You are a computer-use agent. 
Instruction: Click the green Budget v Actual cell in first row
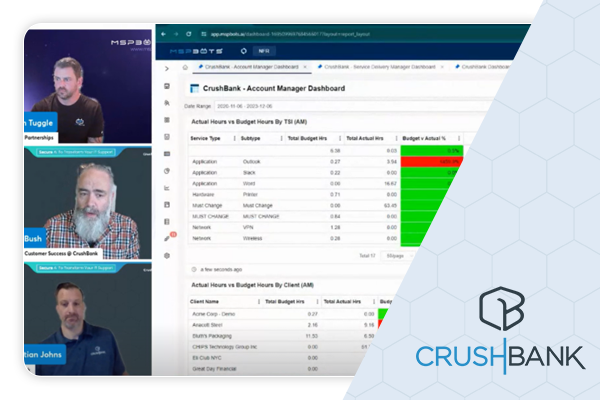(x=432, y=151)
